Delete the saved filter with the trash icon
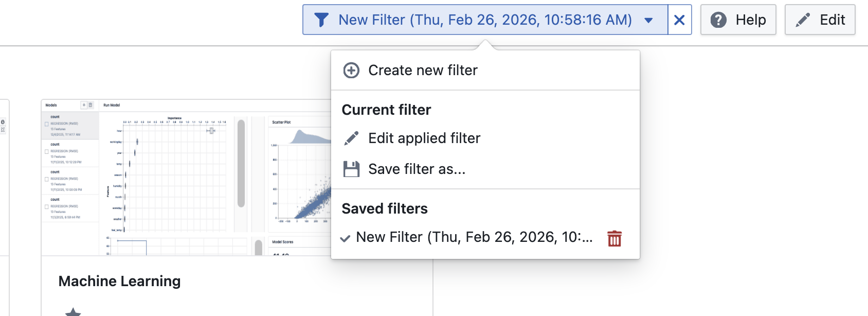The width and height of the screenshot is (868, 316). pos(614,238)
